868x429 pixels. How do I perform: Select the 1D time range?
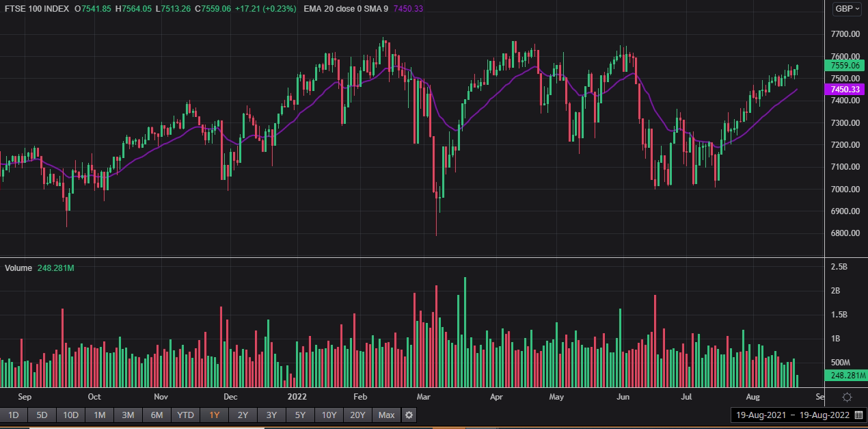[14, 415]
